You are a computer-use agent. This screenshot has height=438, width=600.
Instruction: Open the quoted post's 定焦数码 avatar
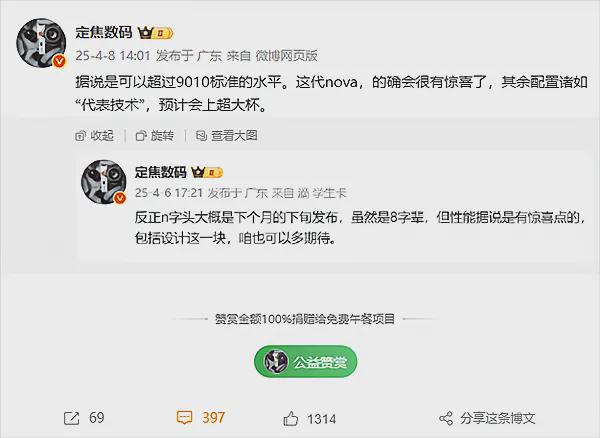[x=103, y=182]
